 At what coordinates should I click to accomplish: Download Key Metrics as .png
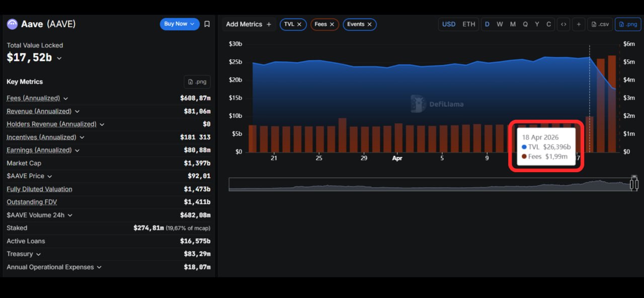click(197, 82)
